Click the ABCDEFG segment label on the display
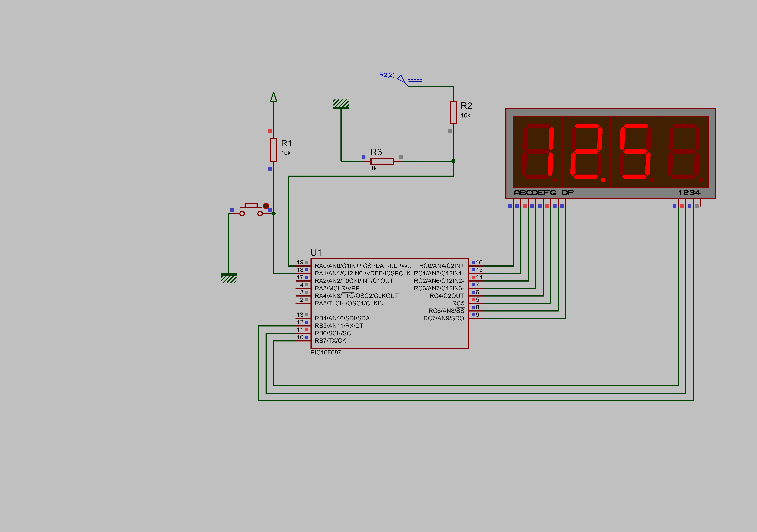 pyautogui.click(x=535, y=193)
